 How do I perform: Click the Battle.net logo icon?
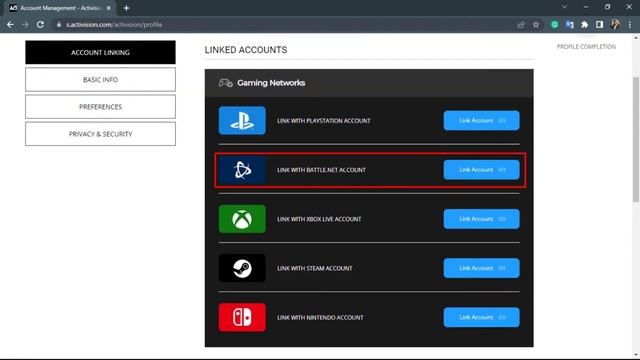tap(242, 170)
